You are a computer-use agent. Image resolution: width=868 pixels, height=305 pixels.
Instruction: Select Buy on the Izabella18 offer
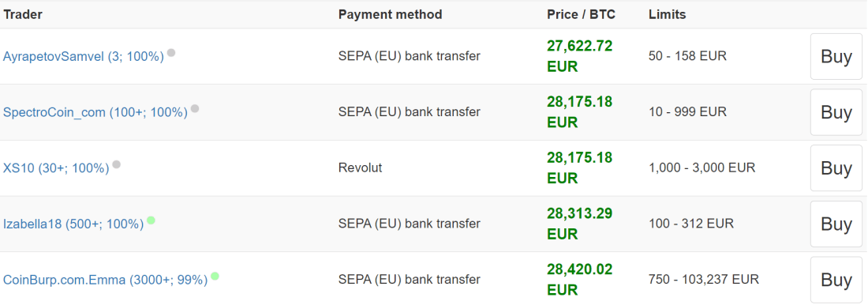(x=836, y=224)
